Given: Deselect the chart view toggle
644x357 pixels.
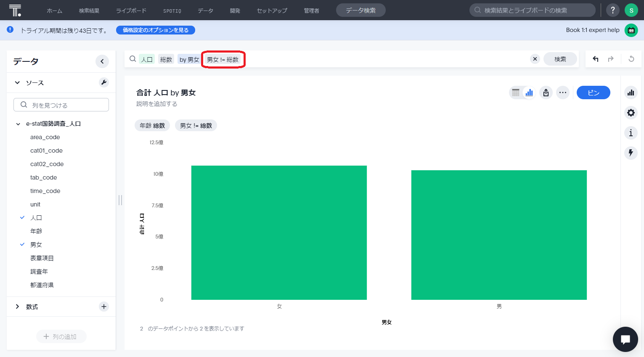Looking at the screenshot, I should point(529,93).
